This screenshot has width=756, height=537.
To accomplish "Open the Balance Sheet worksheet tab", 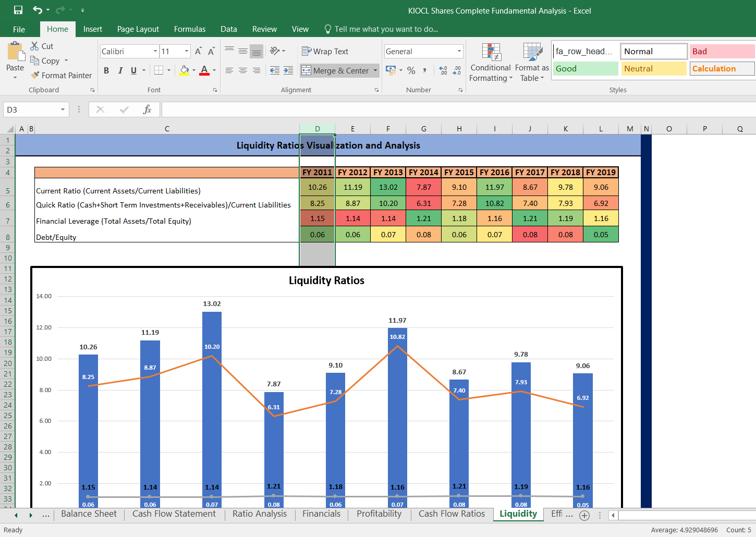I will click(89, 514).
